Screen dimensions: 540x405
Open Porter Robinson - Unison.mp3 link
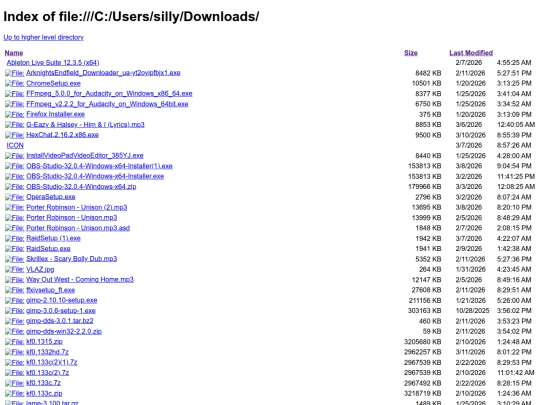click(71, 217)
